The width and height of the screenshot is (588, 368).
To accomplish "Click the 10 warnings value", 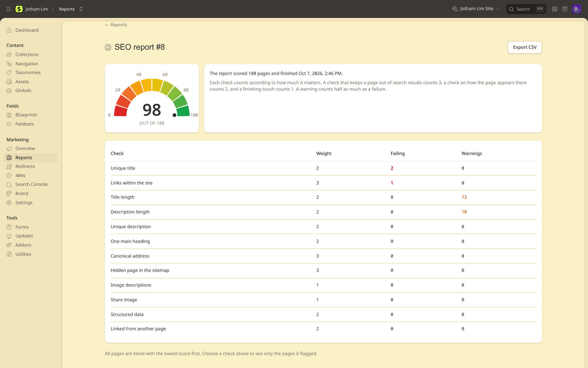I will pos(464,212).
